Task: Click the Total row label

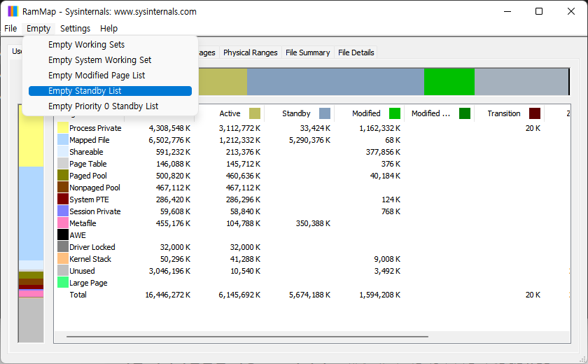Action: [x=78, y=295]
